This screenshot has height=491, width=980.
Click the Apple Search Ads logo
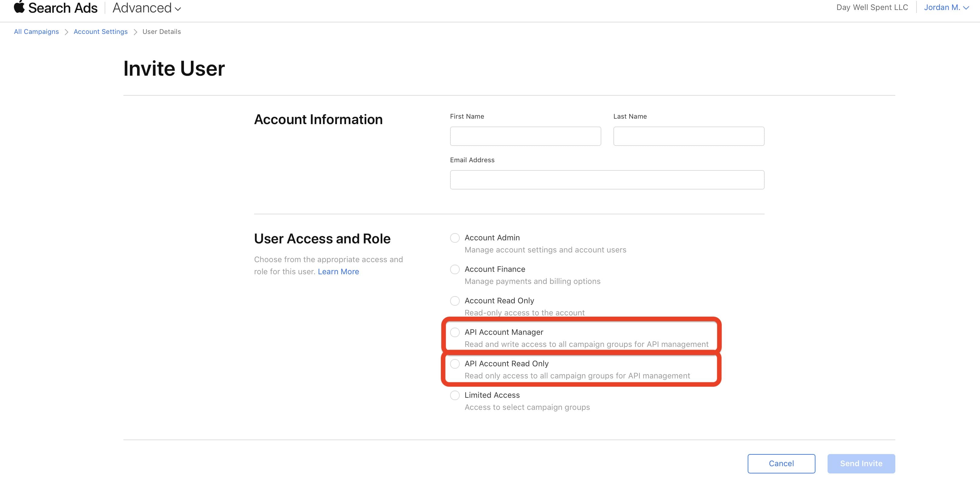[56, 8]
